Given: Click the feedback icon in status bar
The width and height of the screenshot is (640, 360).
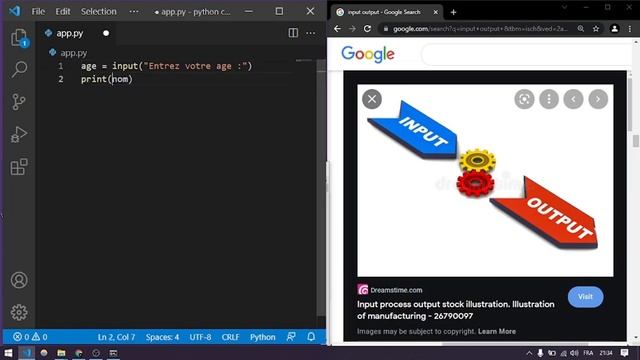Looking at the screenshot, I should [291, 337].
